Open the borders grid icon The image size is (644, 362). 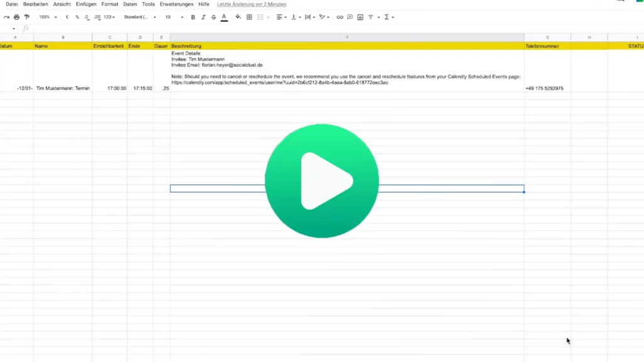(249, 17)
